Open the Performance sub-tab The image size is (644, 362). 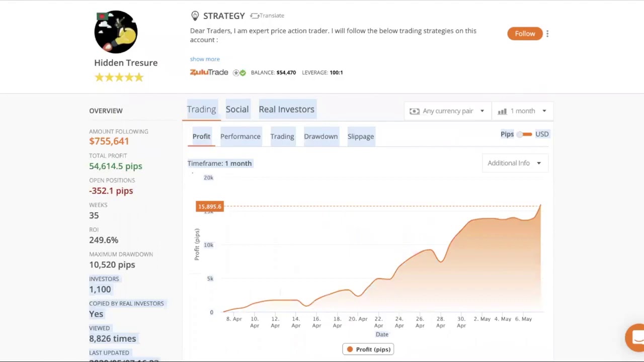[240, 136]
